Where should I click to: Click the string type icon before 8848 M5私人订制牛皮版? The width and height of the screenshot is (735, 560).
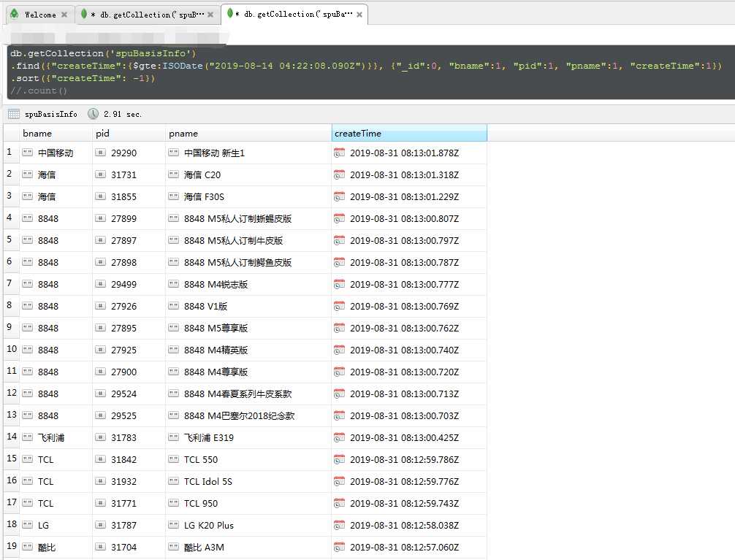[174, 240]
